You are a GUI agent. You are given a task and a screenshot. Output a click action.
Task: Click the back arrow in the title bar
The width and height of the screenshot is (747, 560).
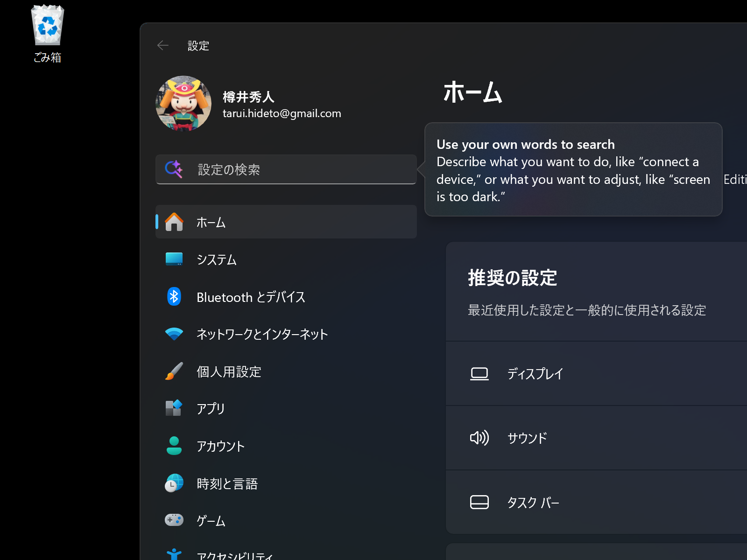(x=162, y=45)
